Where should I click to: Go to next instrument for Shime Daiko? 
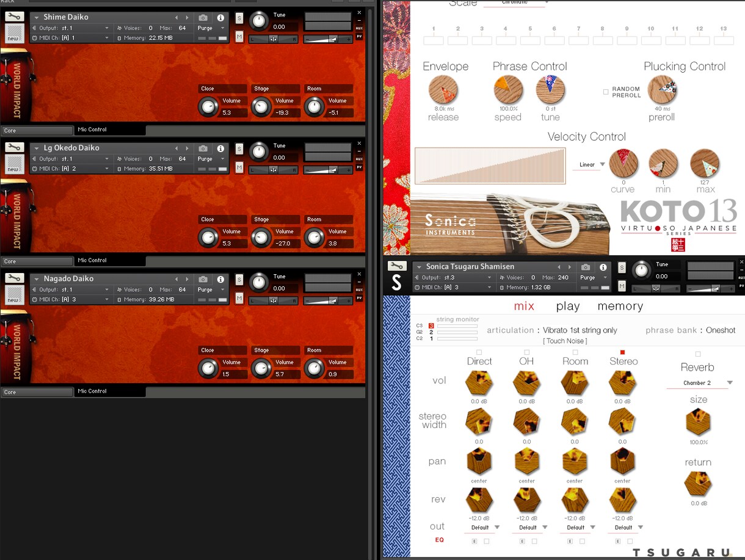(187, 18)
